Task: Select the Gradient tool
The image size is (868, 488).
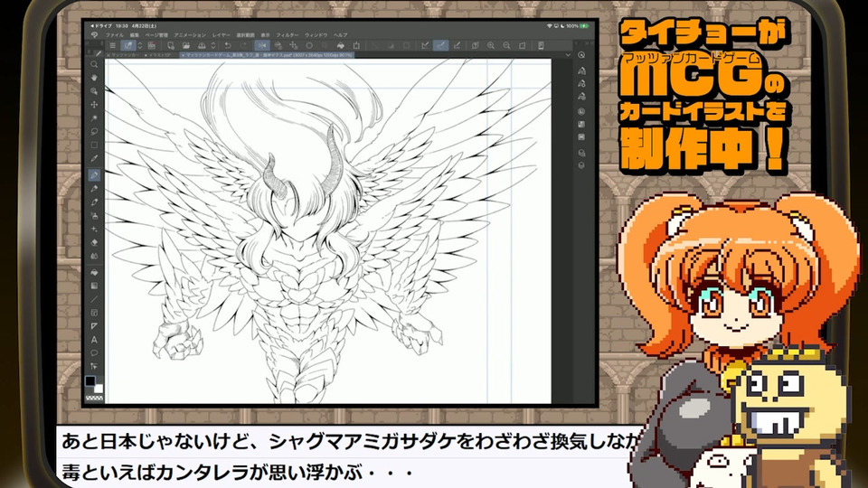Action: (x=94, y=286)
